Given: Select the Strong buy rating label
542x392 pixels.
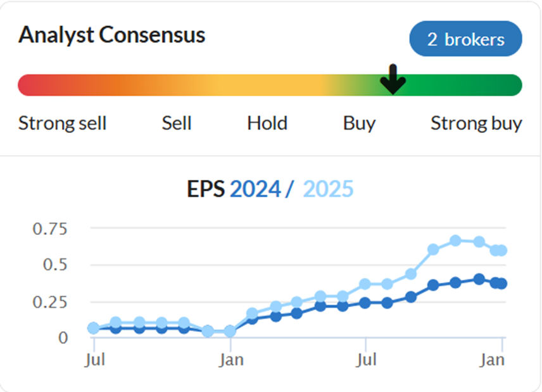Looking at the screenshot, I should (x=476, y=123).
